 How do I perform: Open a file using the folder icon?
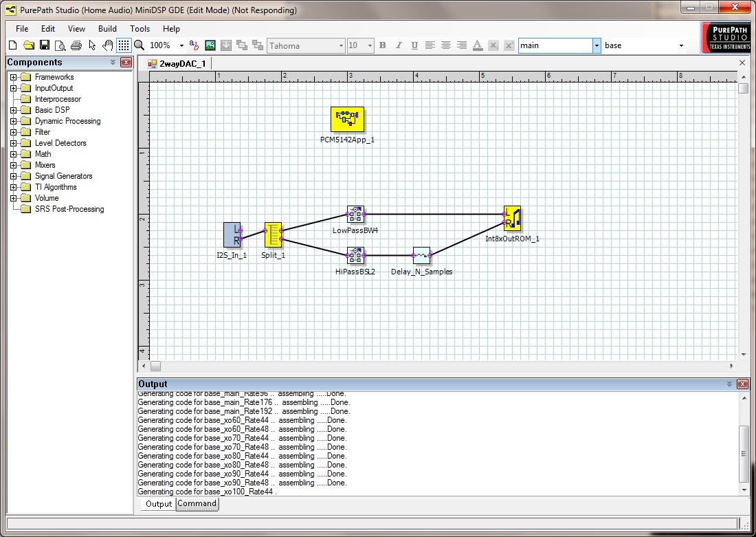29,45
